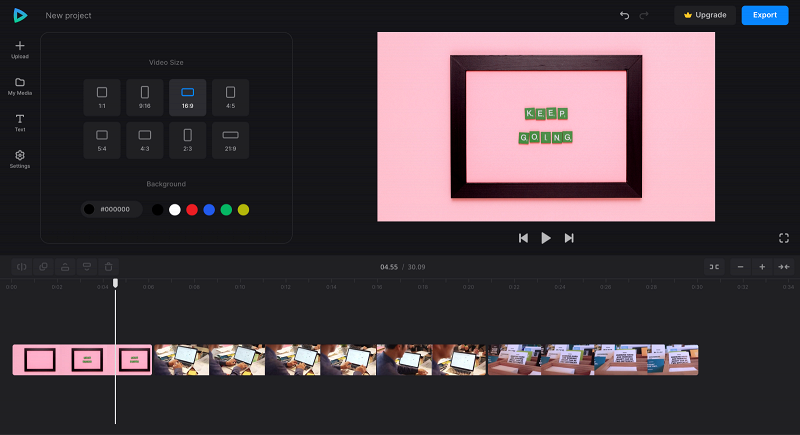Edit the #000000 background hex field

pos(111,209)
